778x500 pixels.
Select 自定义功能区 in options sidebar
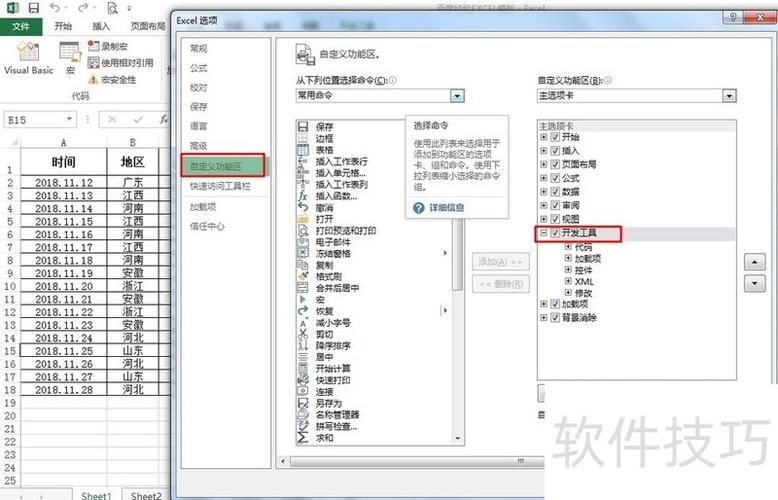click(x=223, y=166)
